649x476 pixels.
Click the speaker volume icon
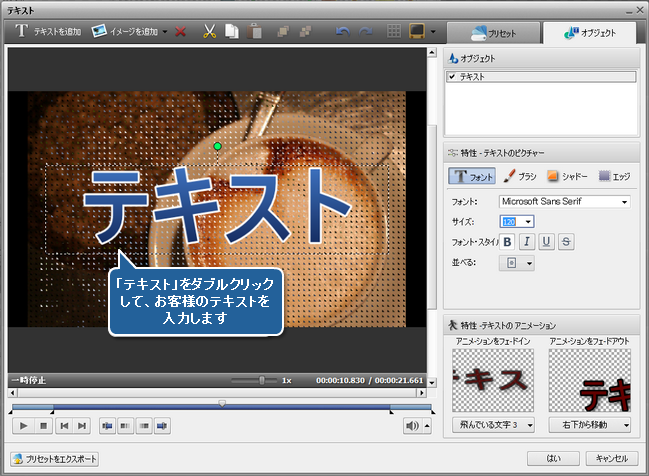412,425
